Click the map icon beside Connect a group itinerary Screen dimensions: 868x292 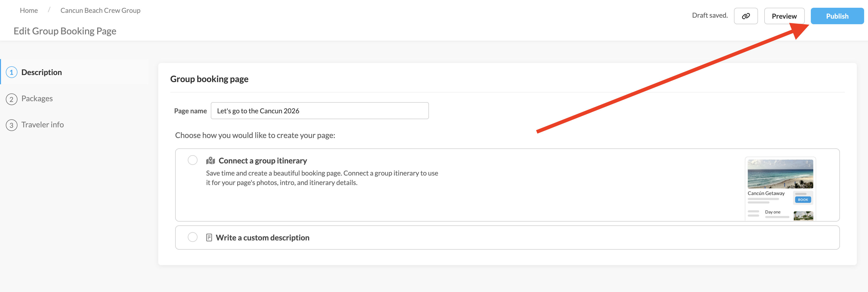(x=210, y=161)
